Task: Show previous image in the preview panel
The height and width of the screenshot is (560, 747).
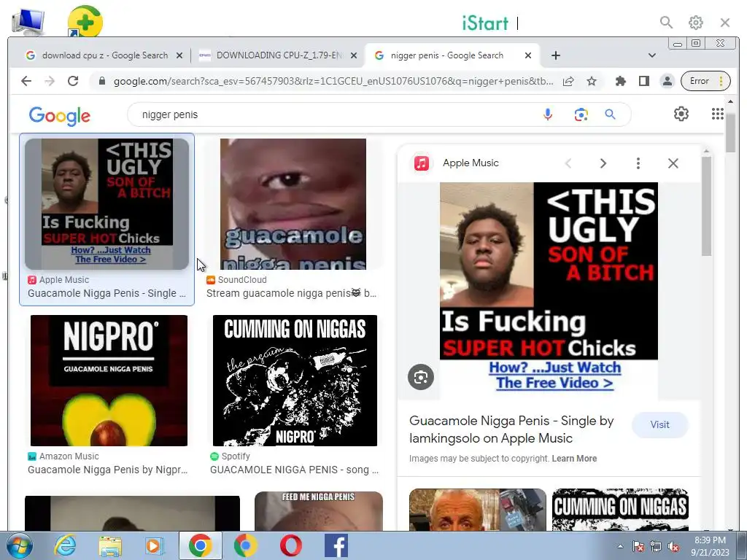Action: pyautogui.click(x=568, y=163)
